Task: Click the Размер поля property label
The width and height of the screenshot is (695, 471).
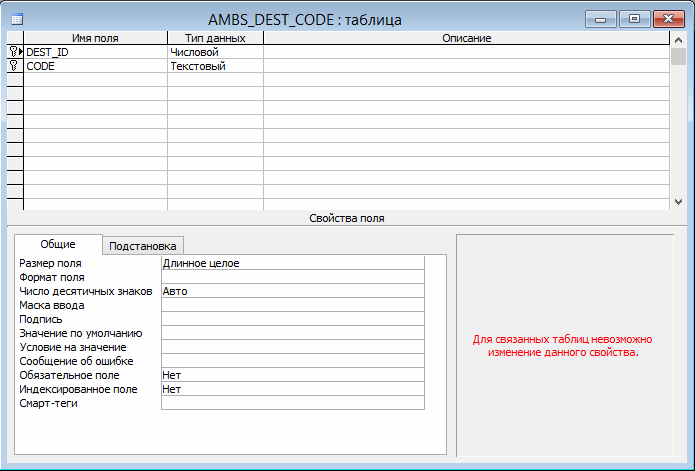Action: pos(50,263)
